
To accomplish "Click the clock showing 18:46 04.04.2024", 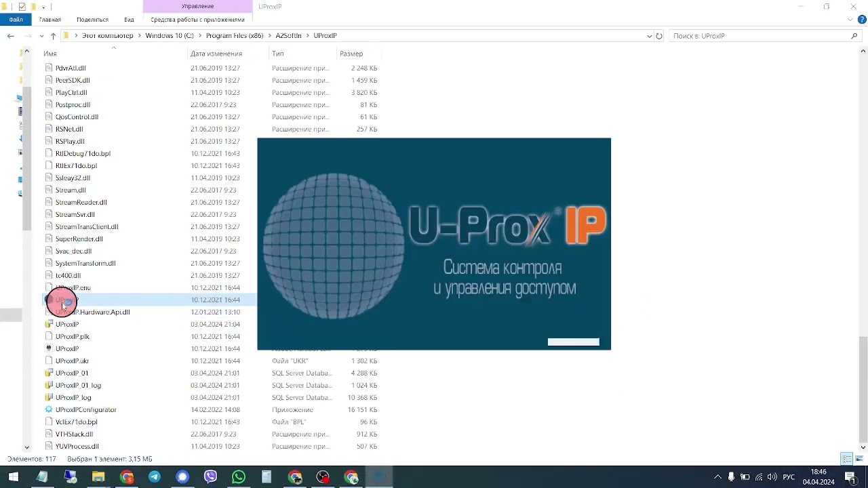I will tap(818, 477).
